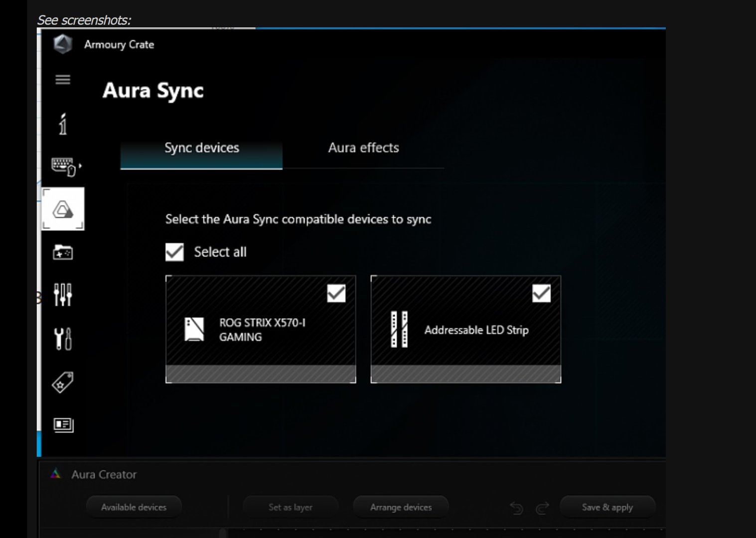Open the Devices keyboard-mouse sidebar icon
This screenshot has width=756, height=538.
(x=63, y=166)
